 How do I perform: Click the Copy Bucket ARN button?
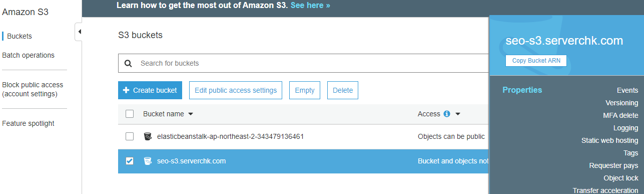pyautogui.click(x=536, y=61)
